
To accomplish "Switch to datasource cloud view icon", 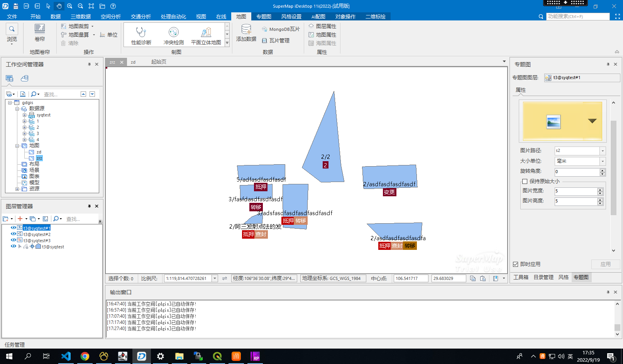I will (25, 78).
